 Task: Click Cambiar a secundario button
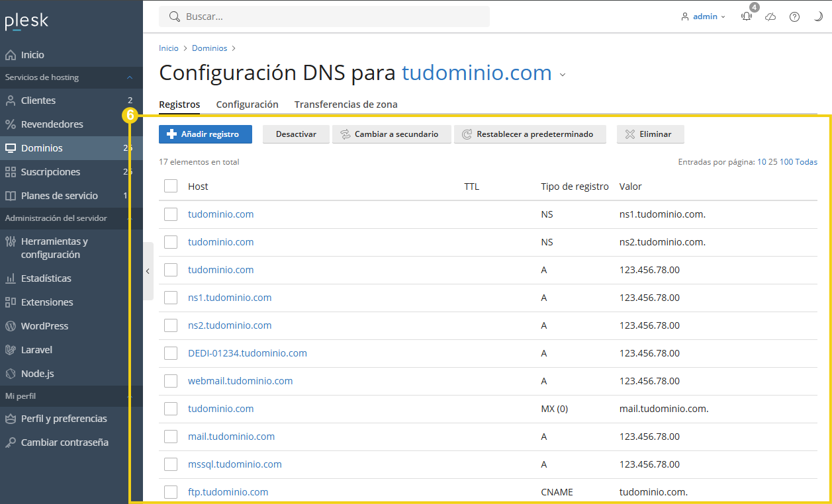(x=392, y=134)
